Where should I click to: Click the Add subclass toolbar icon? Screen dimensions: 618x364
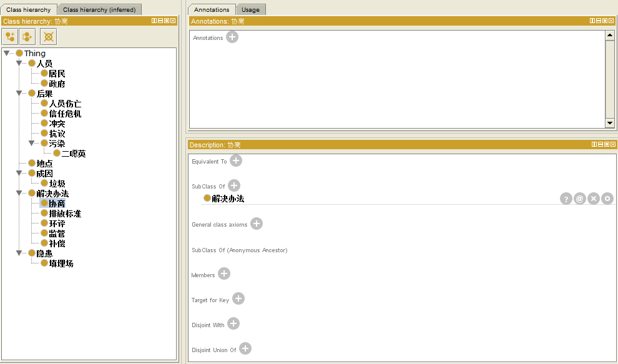point(10,37)
